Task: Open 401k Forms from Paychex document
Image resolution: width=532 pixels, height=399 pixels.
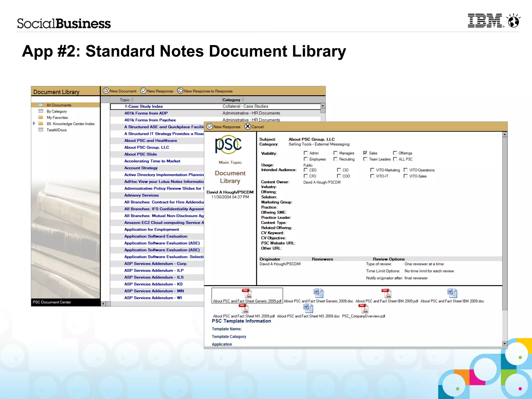Action: click(x=150, y=120)
